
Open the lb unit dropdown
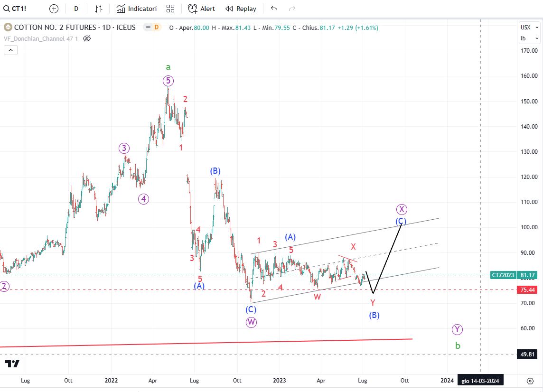(530, 38)
